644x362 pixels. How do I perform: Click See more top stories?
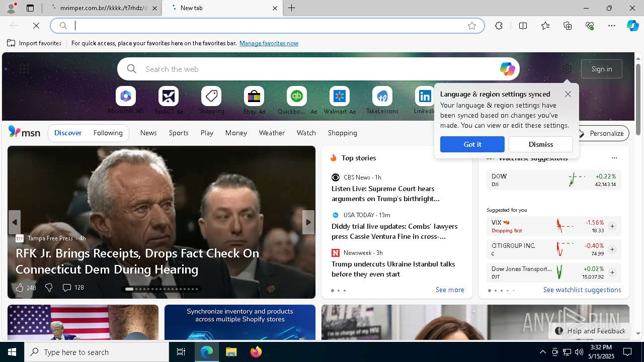(x=450, y=290)
